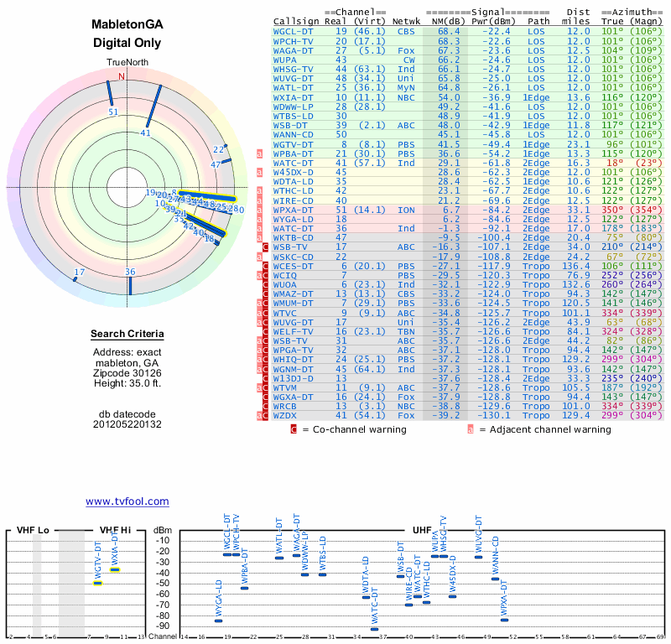
Task: Click the WHIQ-DT callsign
Action: 293,360
